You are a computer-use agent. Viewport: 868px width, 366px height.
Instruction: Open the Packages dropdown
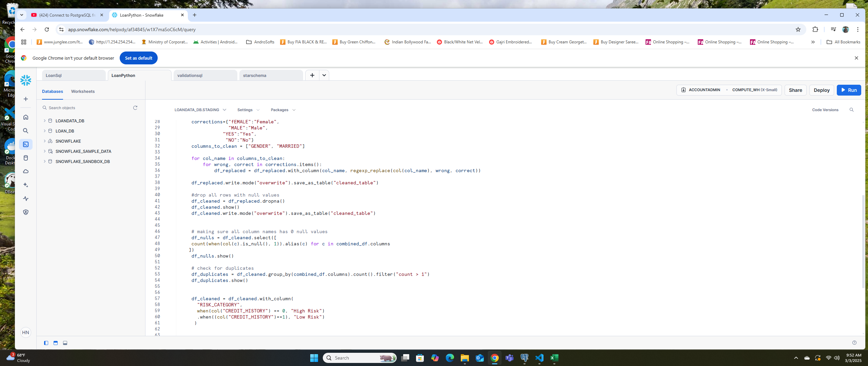(283, 110)
